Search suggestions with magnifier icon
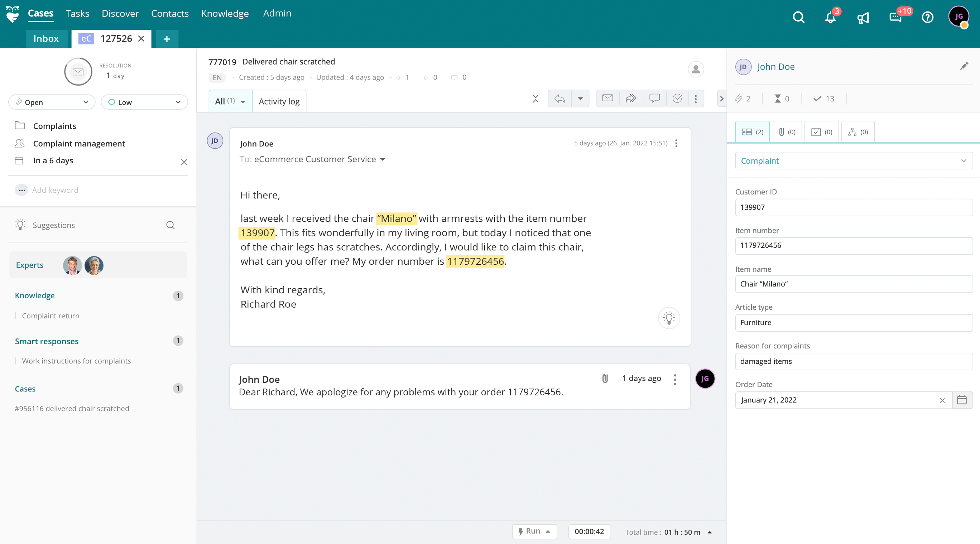980x544 pixels. [x=170, y=225]
